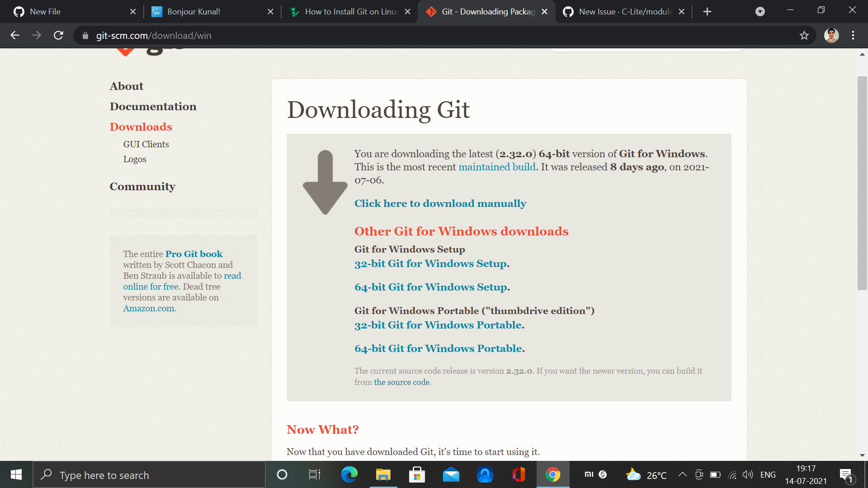Open the Chrome three-dot menu

tap(853, 35)
